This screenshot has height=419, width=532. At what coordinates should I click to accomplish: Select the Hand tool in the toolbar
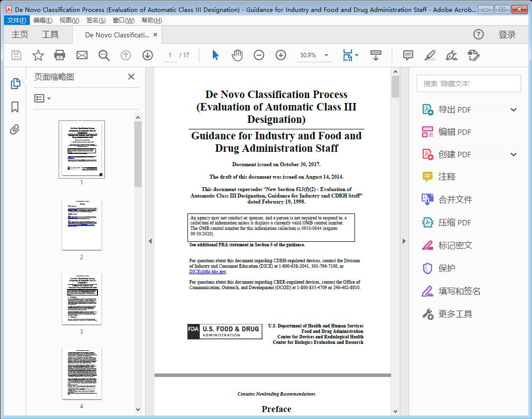coord(237,55)
